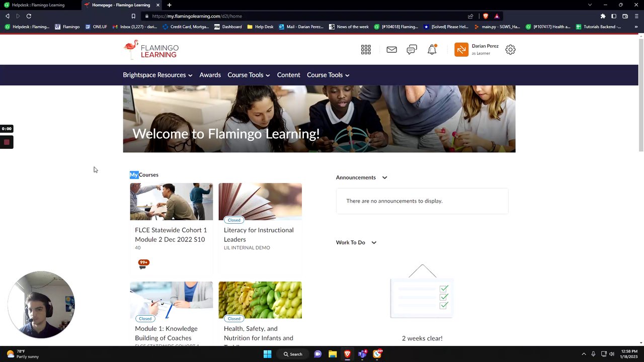644x362 pixels.
Task: Open Module 1: Knowledge Building of Coaches
Action: pyautogui.click(x=166, y=333)
